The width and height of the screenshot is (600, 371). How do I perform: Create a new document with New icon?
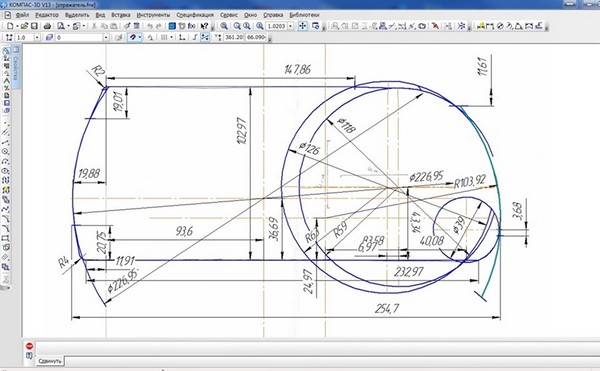click(x=10, y=26)
